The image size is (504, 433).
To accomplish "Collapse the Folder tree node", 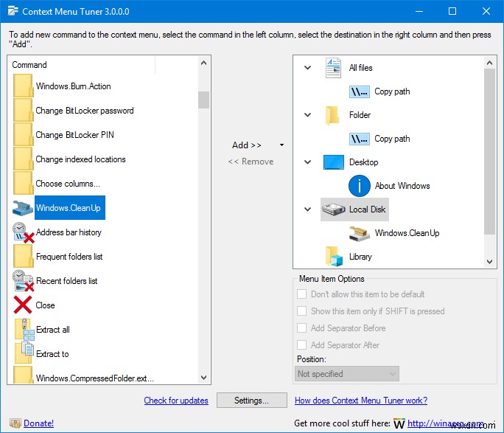I will click(307, 115).
